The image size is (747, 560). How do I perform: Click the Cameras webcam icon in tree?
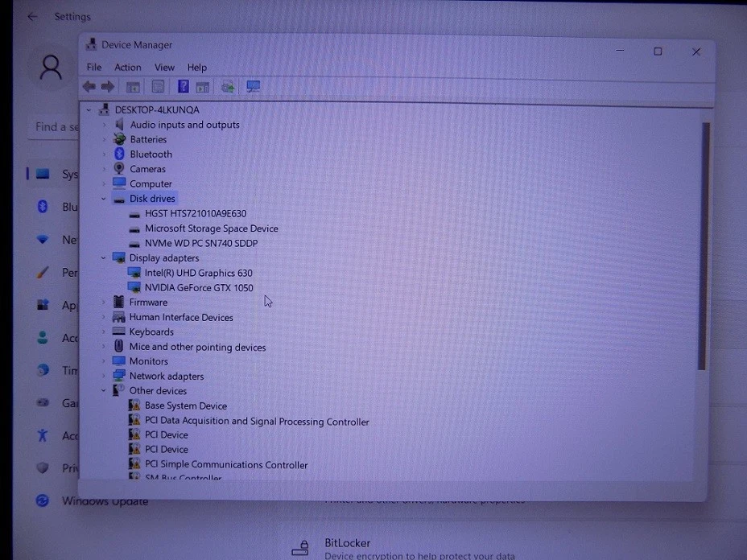119,169
